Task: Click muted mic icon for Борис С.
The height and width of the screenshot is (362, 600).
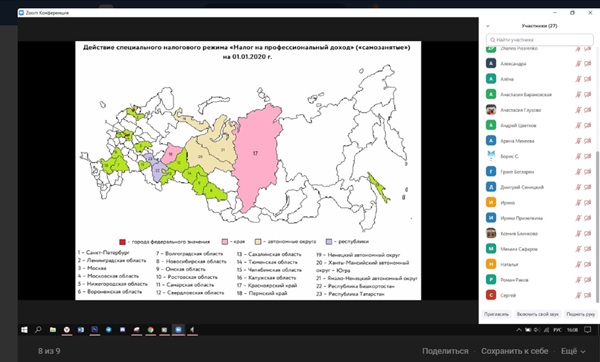Action: pyautogui.click(x=578, y=156)
